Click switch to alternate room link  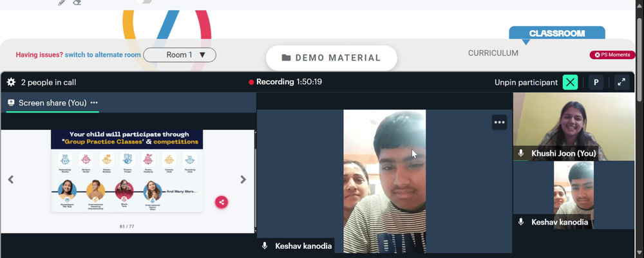coord(102,55)
